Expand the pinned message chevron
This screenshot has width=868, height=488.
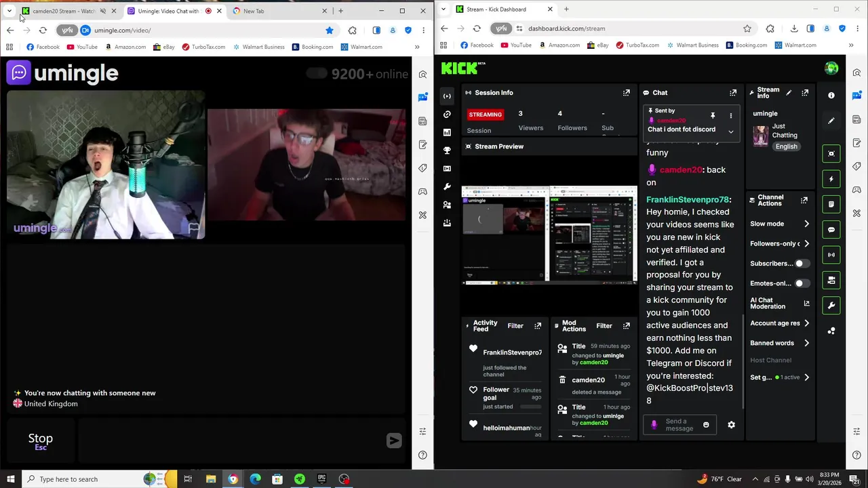[x=730, y=131]
